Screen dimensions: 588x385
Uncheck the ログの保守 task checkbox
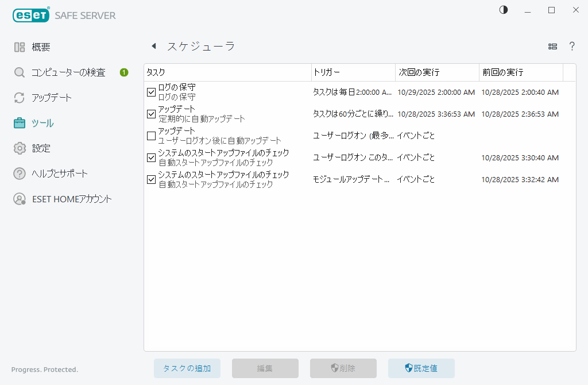(x=151, y=91)
